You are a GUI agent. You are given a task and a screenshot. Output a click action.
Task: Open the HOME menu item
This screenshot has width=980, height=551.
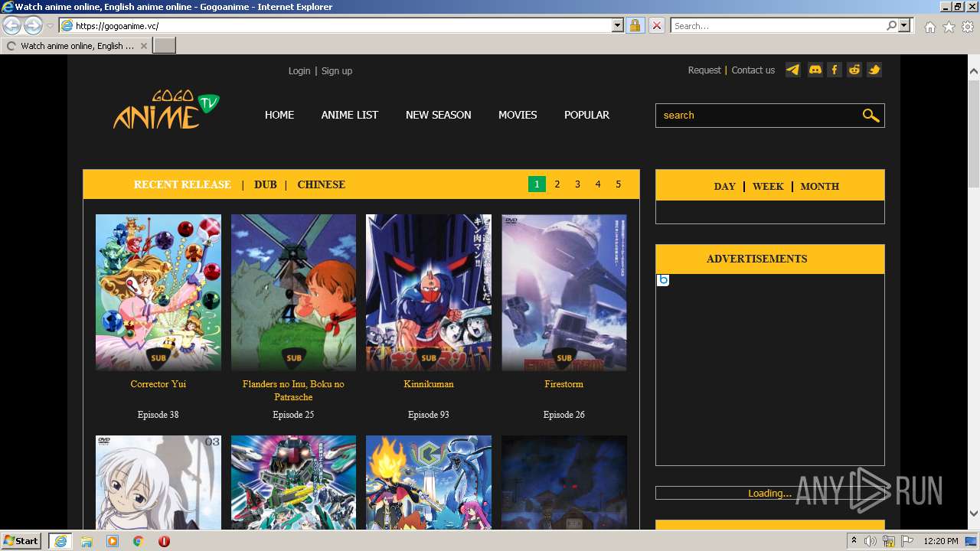pyautogui.click(x=279, y=115)
